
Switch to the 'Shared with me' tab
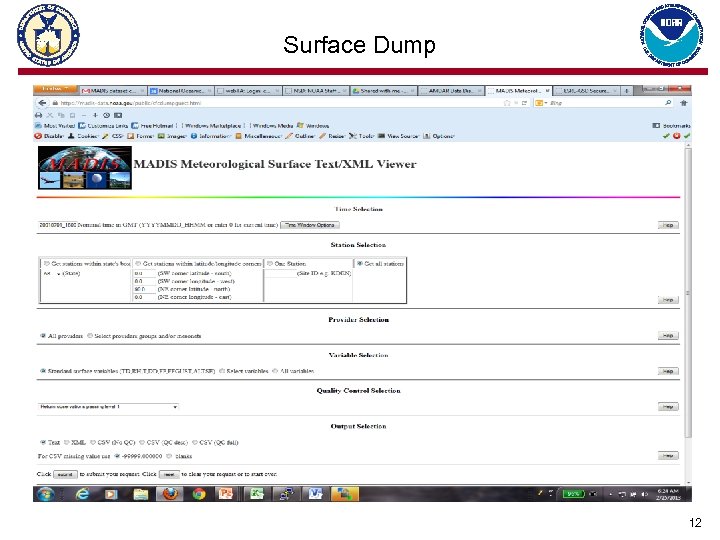[x=384, y=91]
